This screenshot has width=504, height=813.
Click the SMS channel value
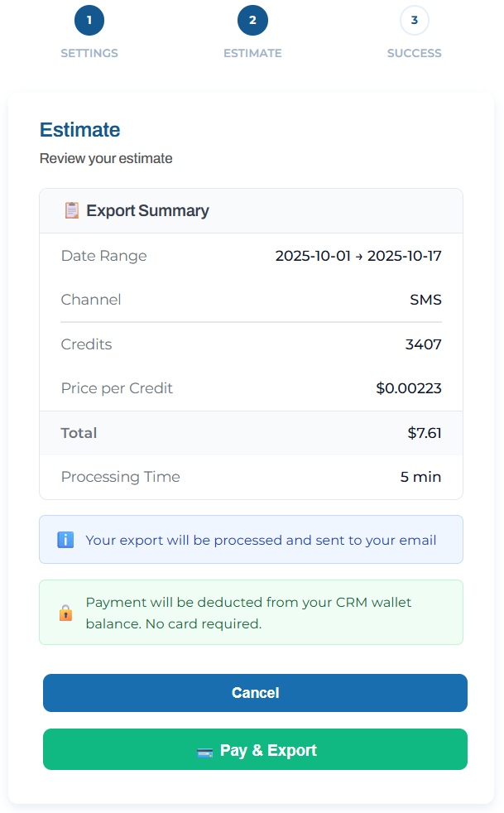[425, 300]
